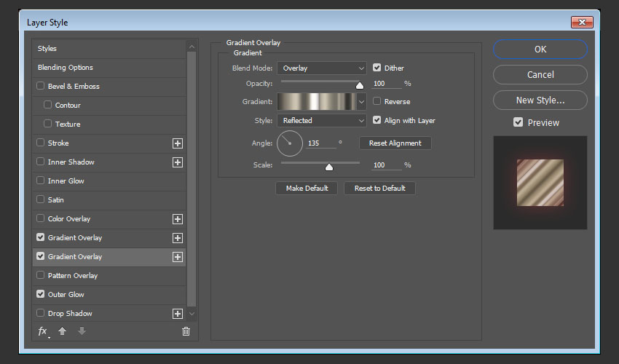Click the Reset Alignment button
The height and width of the screenshot is (364, 619).
point(395,143)
